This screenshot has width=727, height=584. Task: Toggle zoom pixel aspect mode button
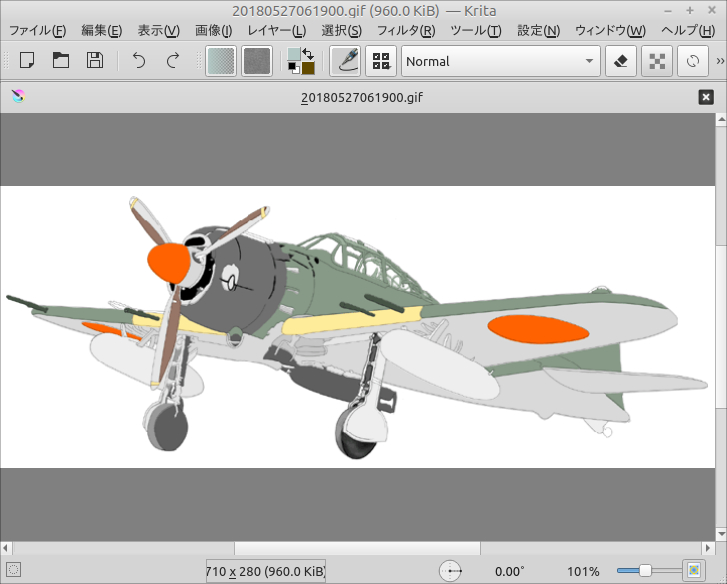[x=694, y=570]
